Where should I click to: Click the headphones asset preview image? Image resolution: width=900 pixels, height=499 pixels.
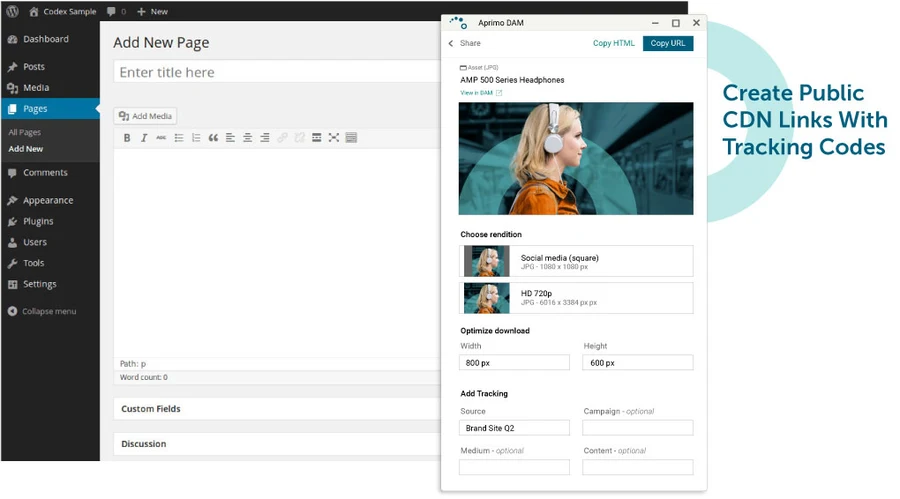pos(576,158)
